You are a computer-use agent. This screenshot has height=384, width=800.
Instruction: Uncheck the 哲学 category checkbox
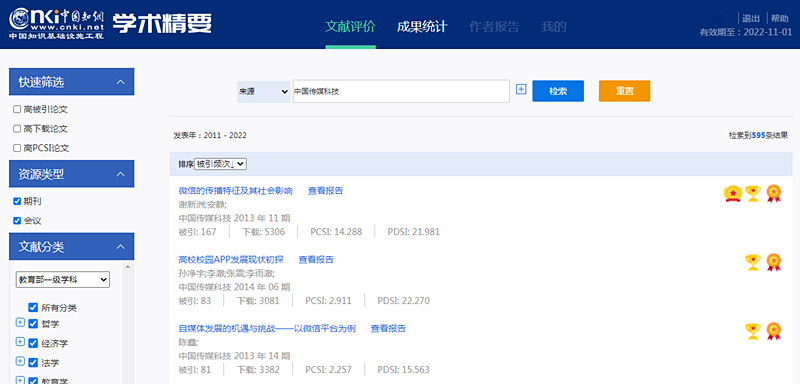click(x=33, y=324)
